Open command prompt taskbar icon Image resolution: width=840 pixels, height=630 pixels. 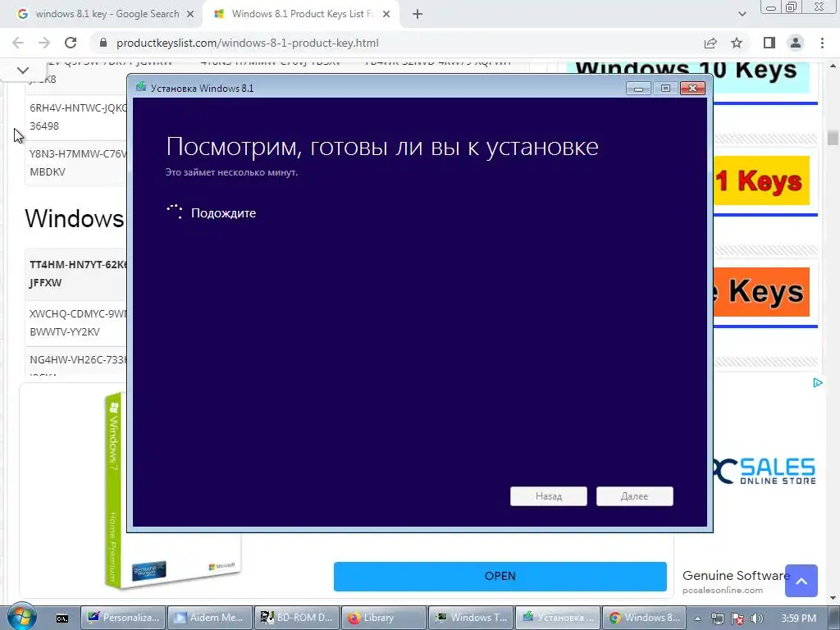click(x=62, y=619)
